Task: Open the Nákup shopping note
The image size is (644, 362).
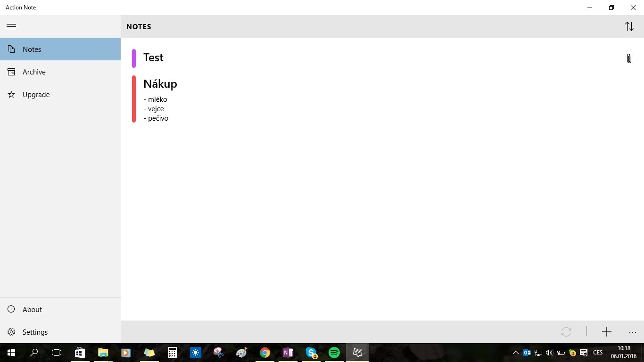Action: click(160, 84)
